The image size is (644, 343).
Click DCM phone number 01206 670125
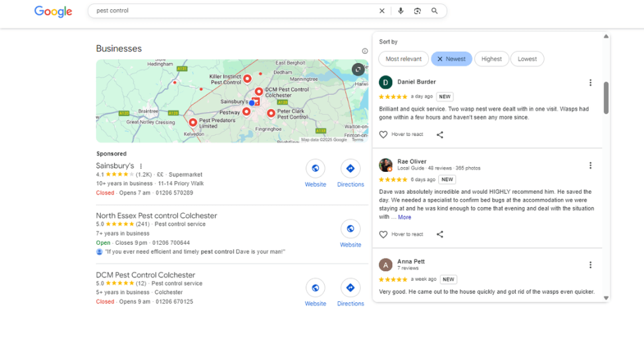[x=174, y=302]
